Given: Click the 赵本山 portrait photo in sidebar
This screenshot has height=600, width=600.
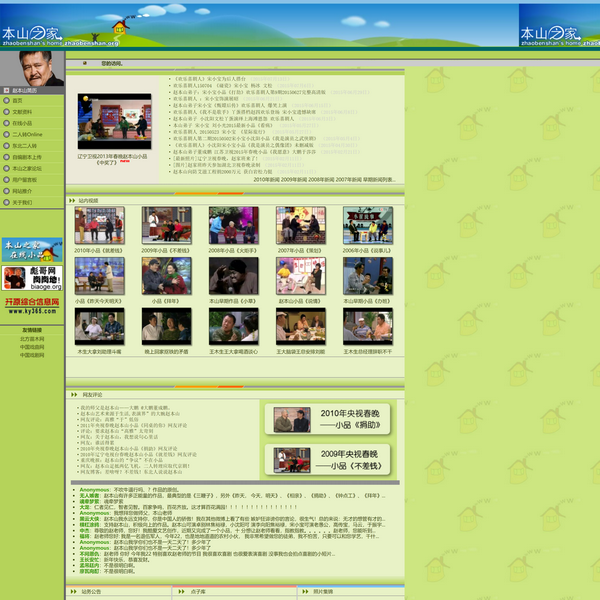Looking at the screenshot, I should 33,67.
